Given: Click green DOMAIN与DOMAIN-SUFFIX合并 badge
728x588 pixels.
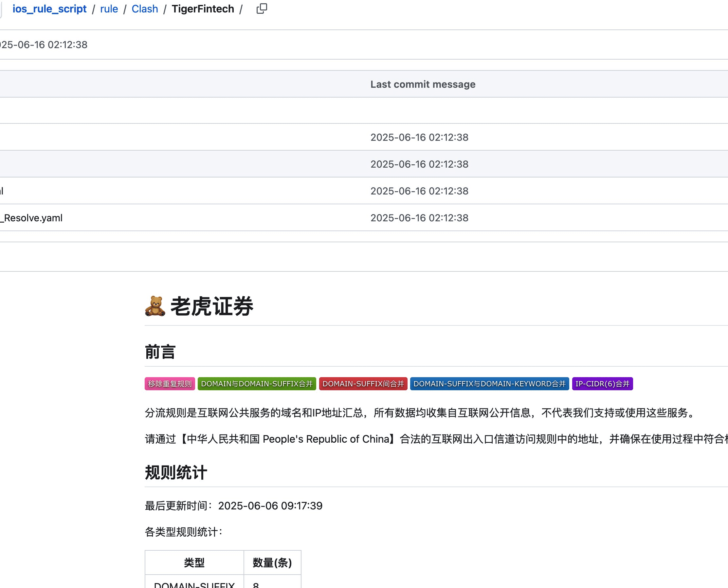Looking at the screenshot, I should point(257,384).
